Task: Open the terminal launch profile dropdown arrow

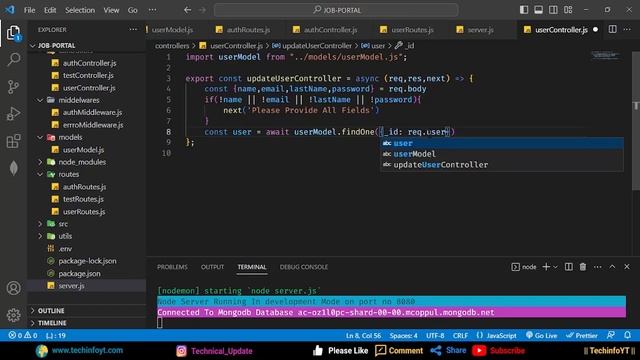Action: point(555,267)
